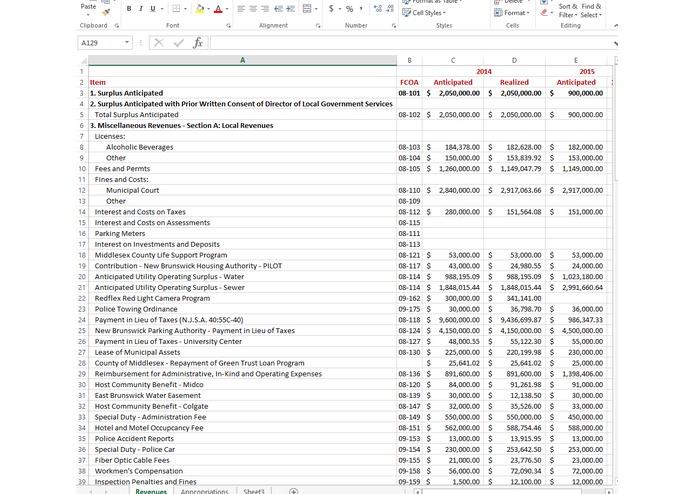The height and width of the screenshot is (494, 695).
Task: Center align the text
Action: (x=253, y=8)
